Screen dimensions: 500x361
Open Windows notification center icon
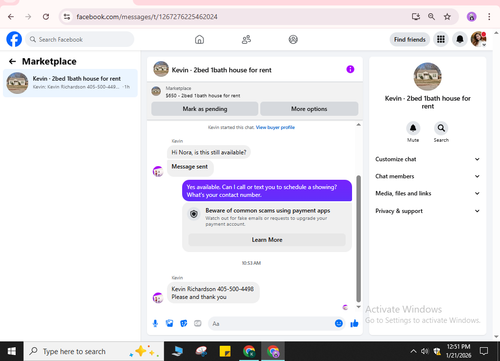point(484,351)
